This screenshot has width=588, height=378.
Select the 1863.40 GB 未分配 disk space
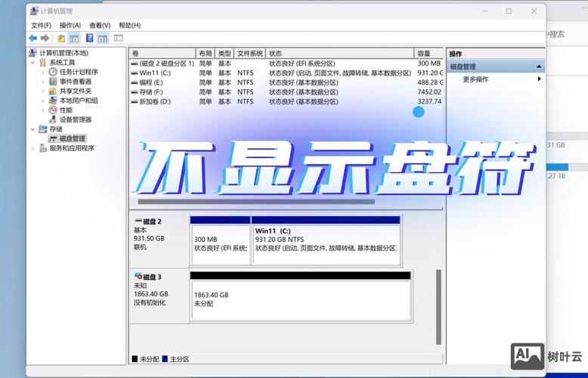(301, 296)
